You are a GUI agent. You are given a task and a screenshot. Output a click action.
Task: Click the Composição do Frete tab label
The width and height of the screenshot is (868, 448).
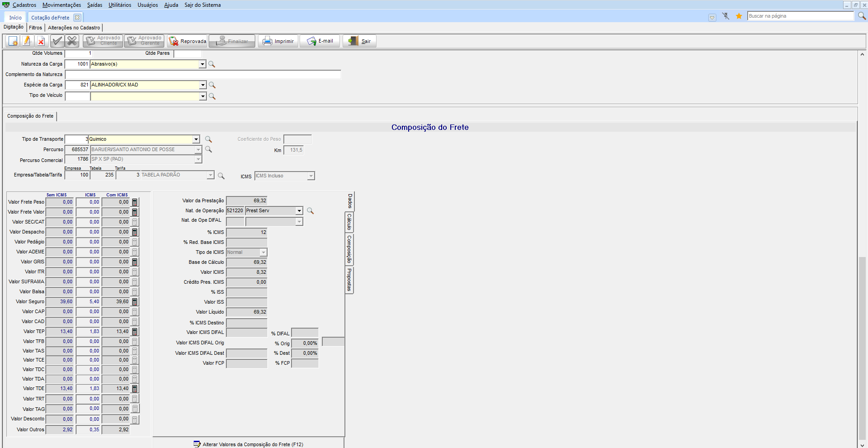pyautogui.click(x=30, y=116)
